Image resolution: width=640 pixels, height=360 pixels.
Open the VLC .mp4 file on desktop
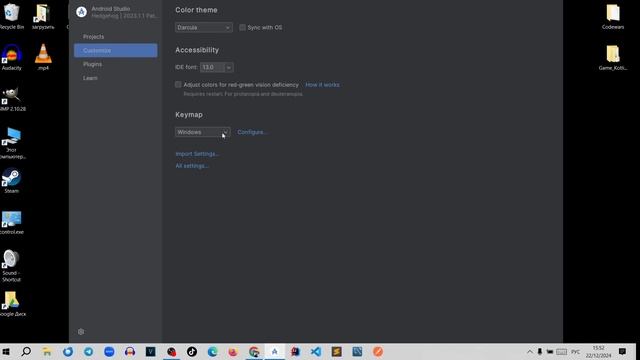[43, 57]
